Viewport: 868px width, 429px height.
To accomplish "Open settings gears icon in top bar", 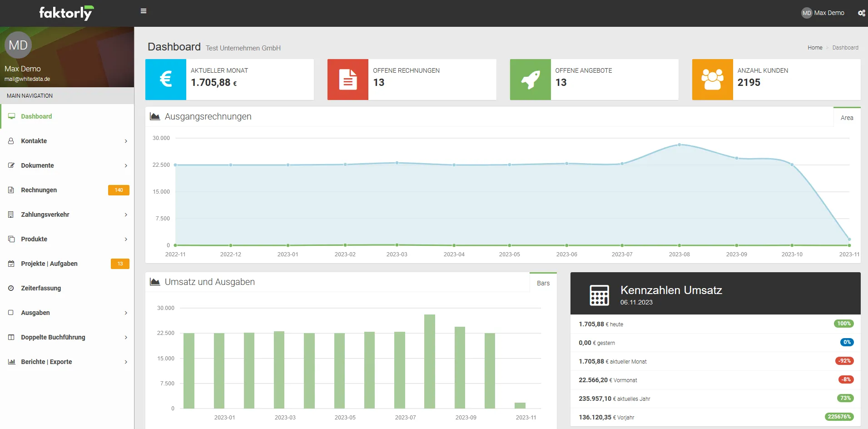I will point(861,13).
